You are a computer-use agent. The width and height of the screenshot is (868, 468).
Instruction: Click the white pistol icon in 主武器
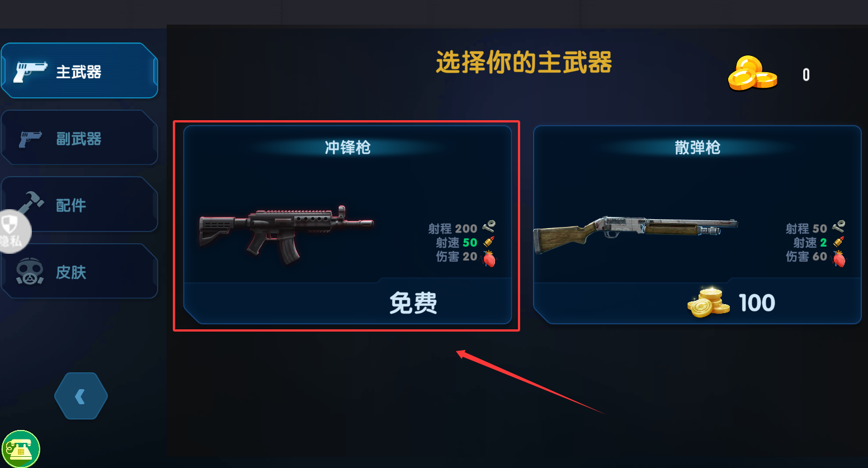(30, 72)
